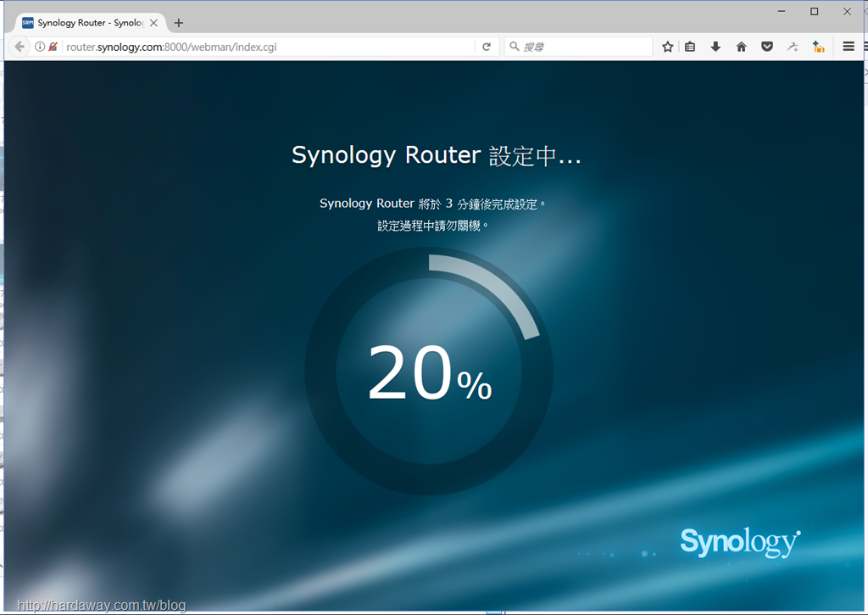Open a new tab with plus button
The width and height of the screenshot is (868, 615).
[178, 23]
